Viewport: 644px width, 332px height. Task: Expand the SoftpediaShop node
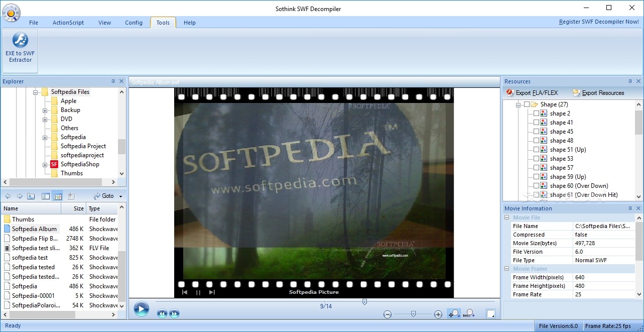45,164
